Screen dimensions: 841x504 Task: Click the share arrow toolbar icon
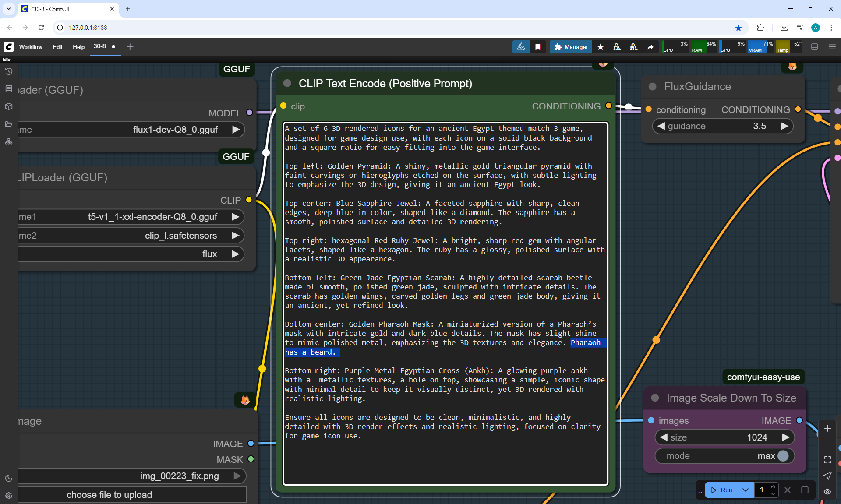pyautogui.click(x=650, y=47)
